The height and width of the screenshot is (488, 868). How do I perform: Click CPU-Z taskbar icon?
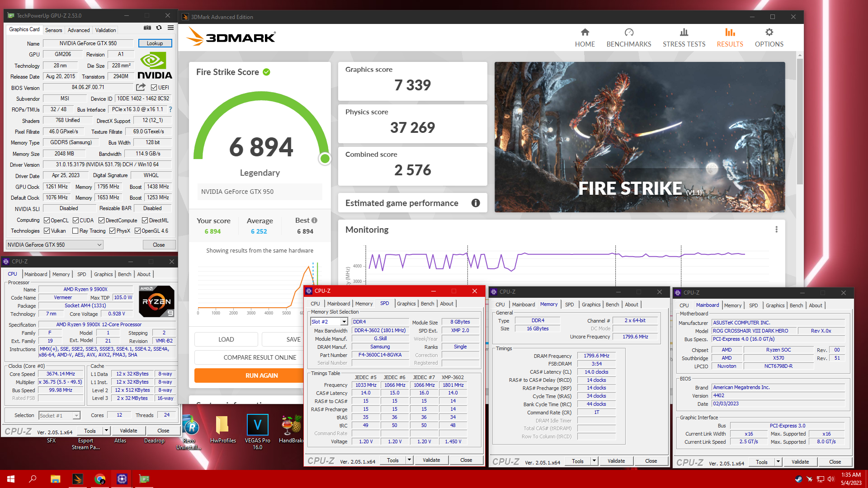pos(122,479)
